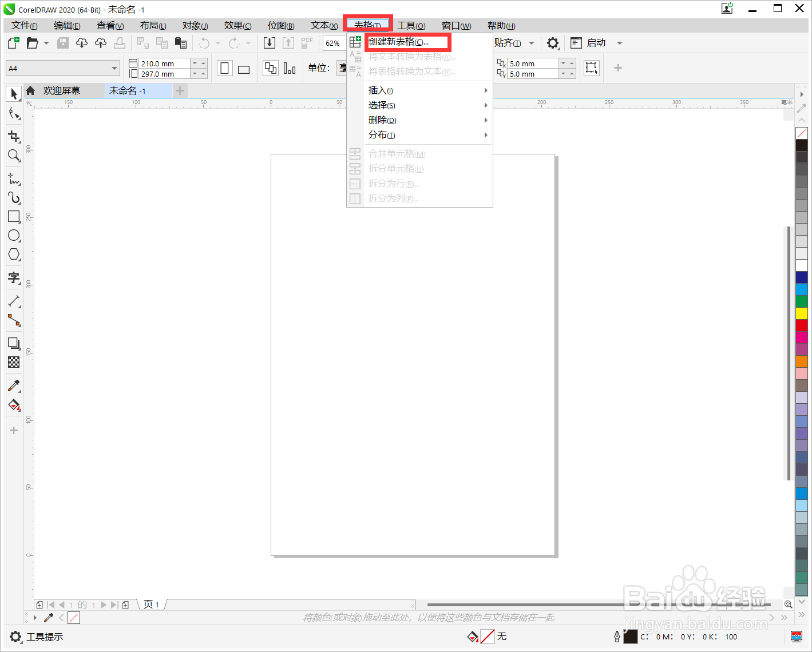Click the New document icon

(x=13, y=43)
